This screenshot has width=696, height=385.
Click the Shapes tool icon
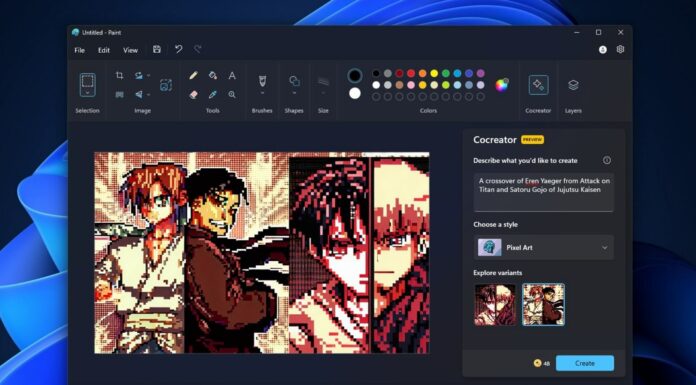tap(294, 81)
